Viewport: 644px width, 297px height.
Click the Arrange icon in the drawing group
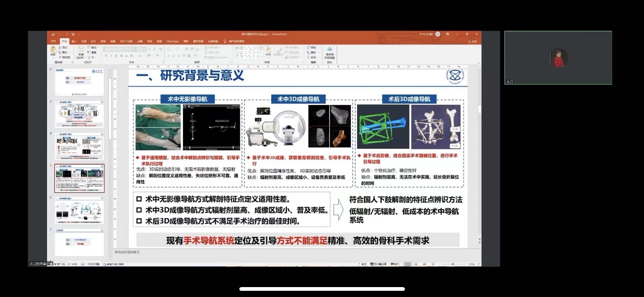pos(268,51)
